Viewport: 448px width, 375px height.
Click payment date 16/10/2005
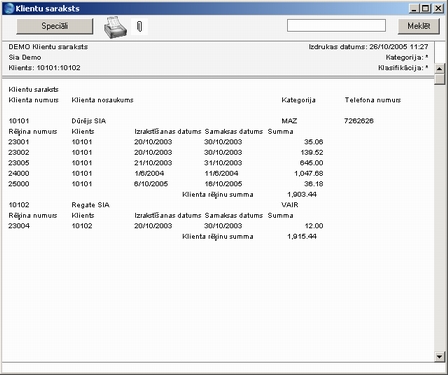click(223, 184)
